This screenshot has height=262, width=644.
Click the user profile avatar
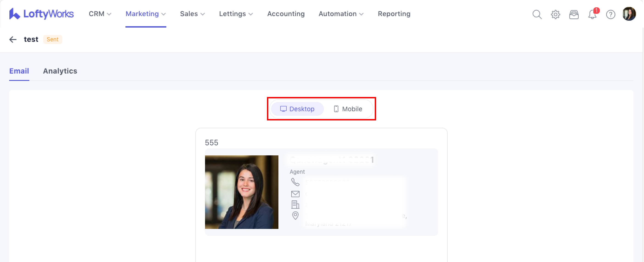click(x=629, y=14)
